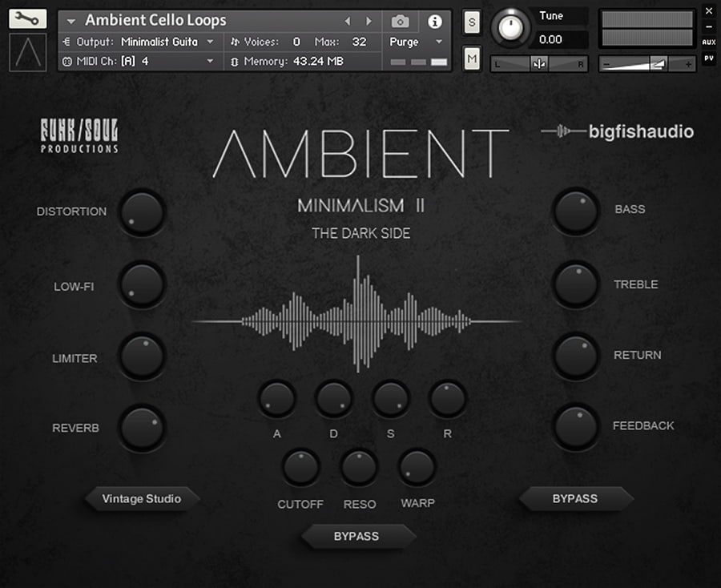The width and height of the screenshot is (721, 588).
Task: Click BYPASS under the Feedback knob
Action: (x=574, y=498)
